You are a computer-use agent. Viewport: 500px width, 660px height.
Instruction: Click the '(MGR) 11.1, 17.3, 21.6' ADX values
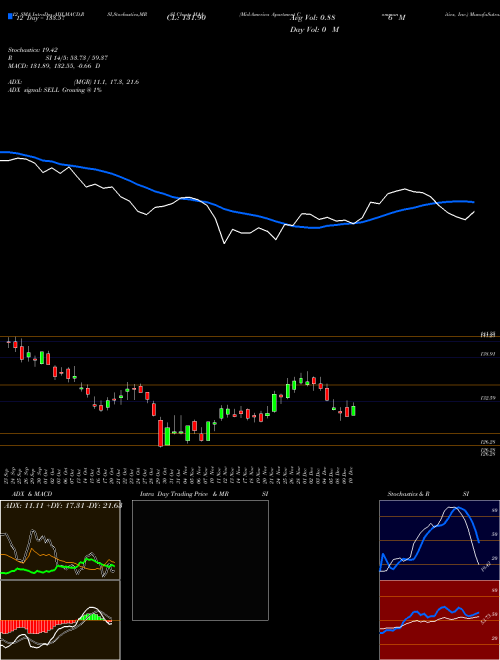tap(106, 82)
